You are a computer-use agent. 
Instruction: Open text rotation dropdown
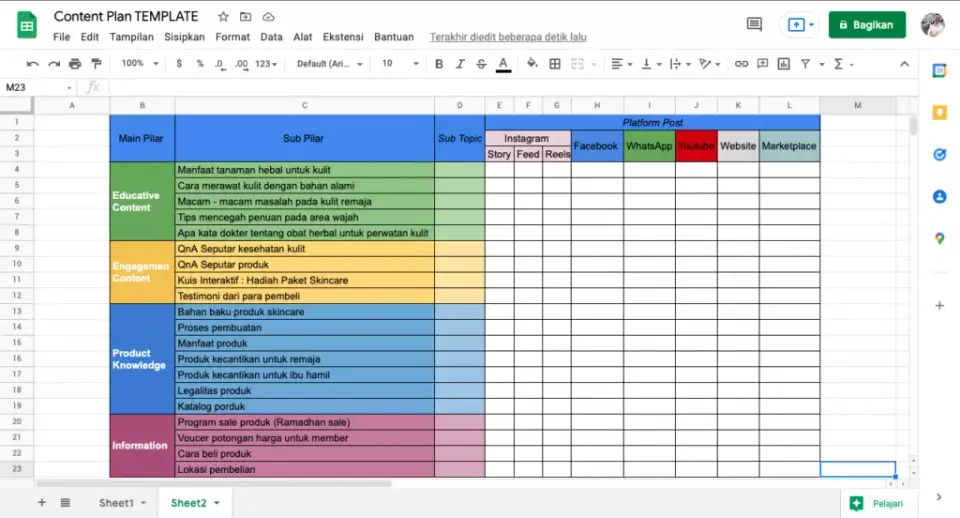pos(710,64)
